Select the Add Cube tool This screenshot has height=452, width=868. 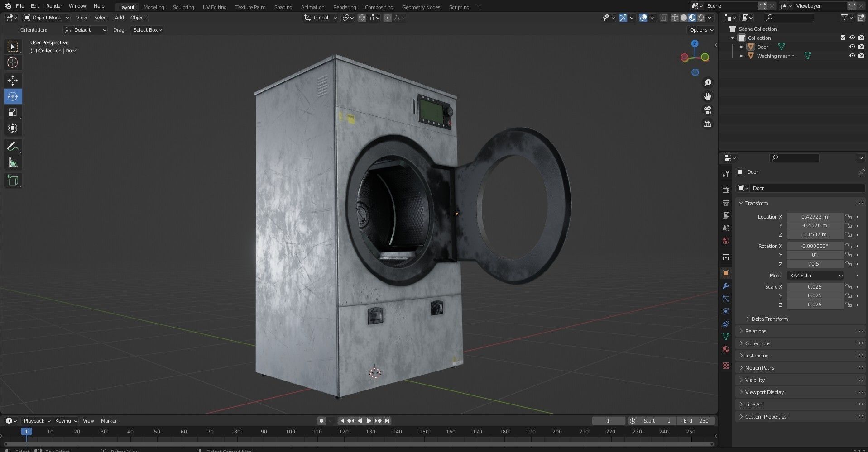point(13,181)
